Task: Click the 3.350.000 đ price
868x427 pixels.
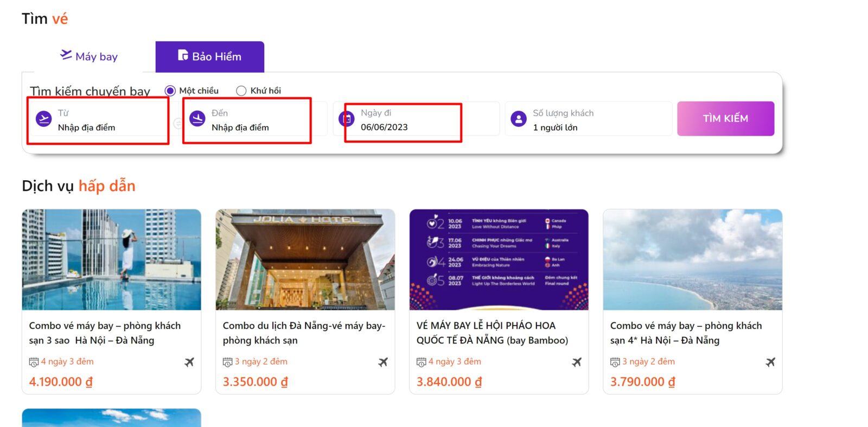Action: point(255,381)
